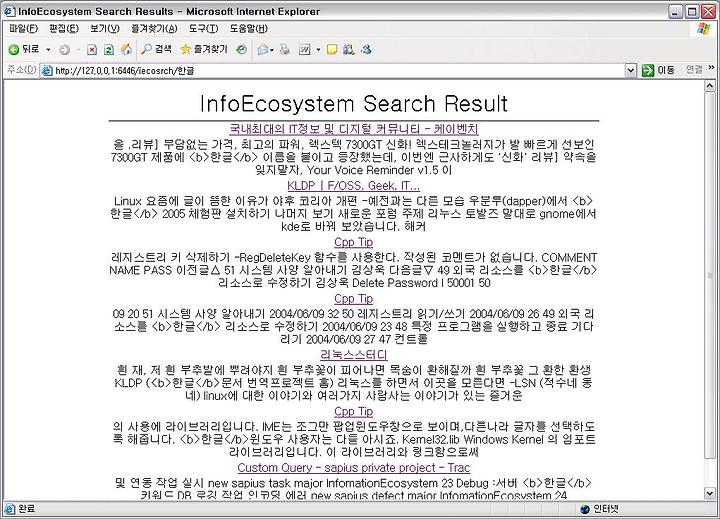
Task: Click the Edit page toolbar icon
Action: [x=305, y=50]
